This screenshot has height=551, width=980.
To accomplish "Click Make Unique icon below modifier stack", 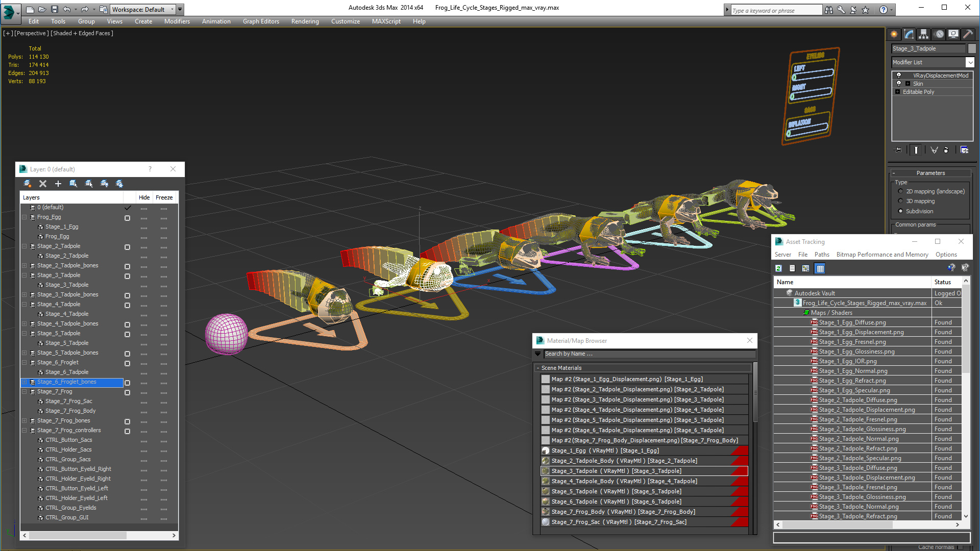I will 934,150.
